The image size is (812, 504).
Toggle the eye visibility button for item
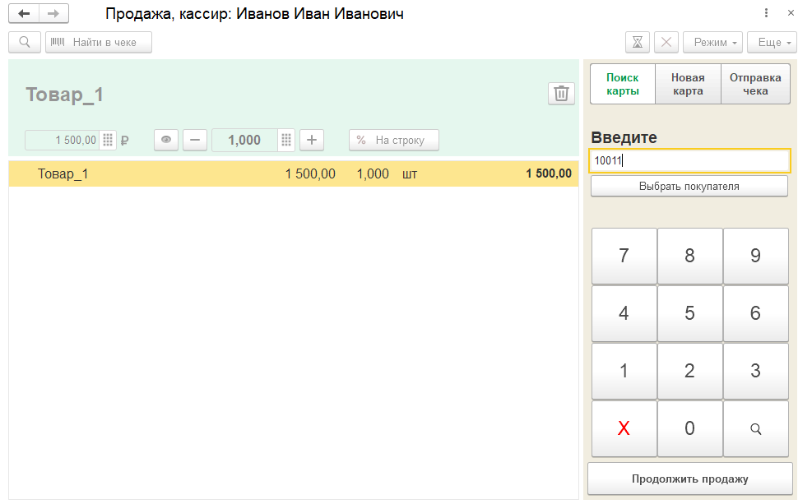point(166,141)
